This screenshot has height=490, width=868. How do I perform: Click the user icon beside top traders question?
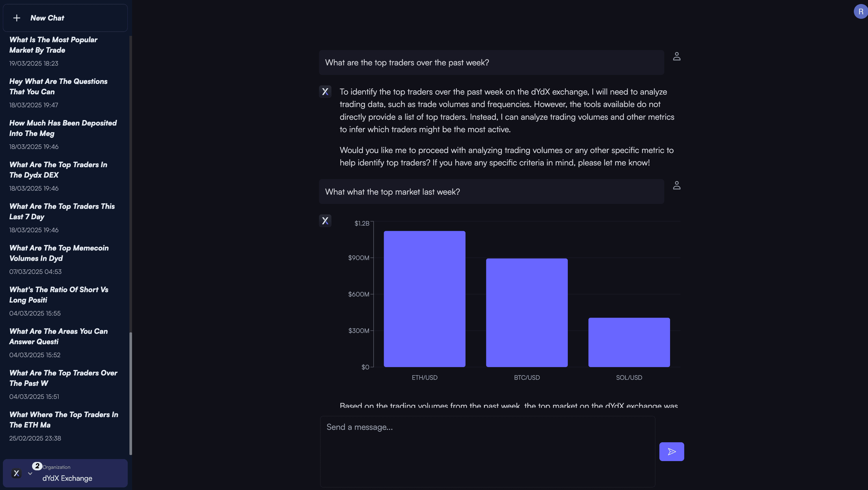[676, 56]
